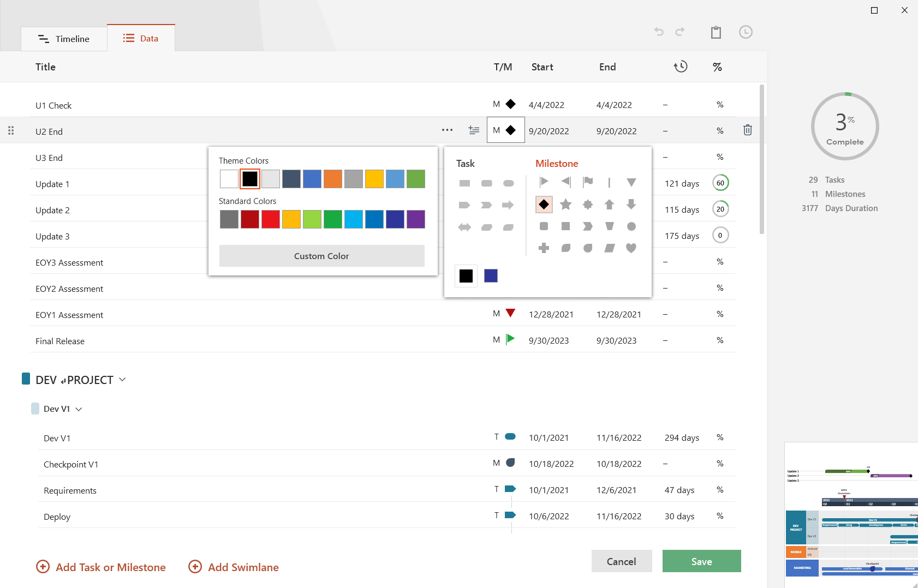Screen dimensions: 918x588
Task: Open the Milestone shape picker section
Action: pos(556,163)
